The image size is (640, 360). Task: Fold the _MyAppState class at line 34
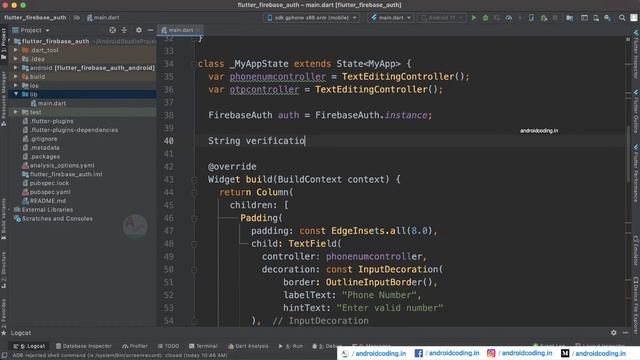[194, 64]
